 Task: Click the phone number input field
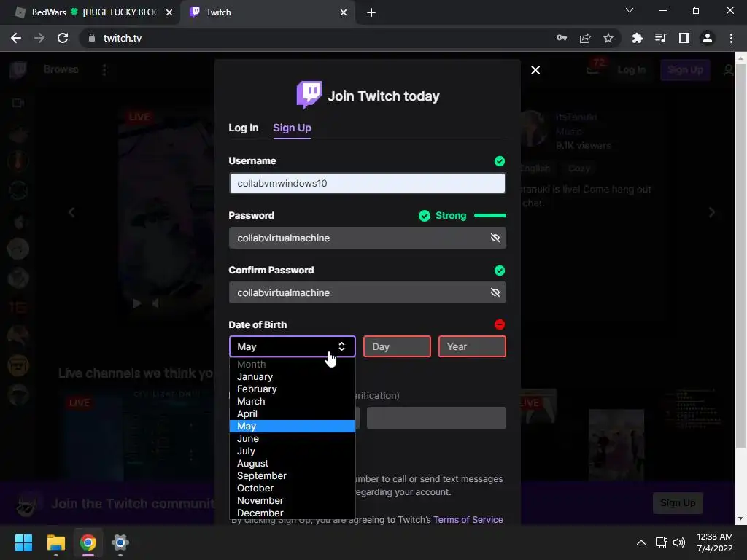[x=436, y=418]
